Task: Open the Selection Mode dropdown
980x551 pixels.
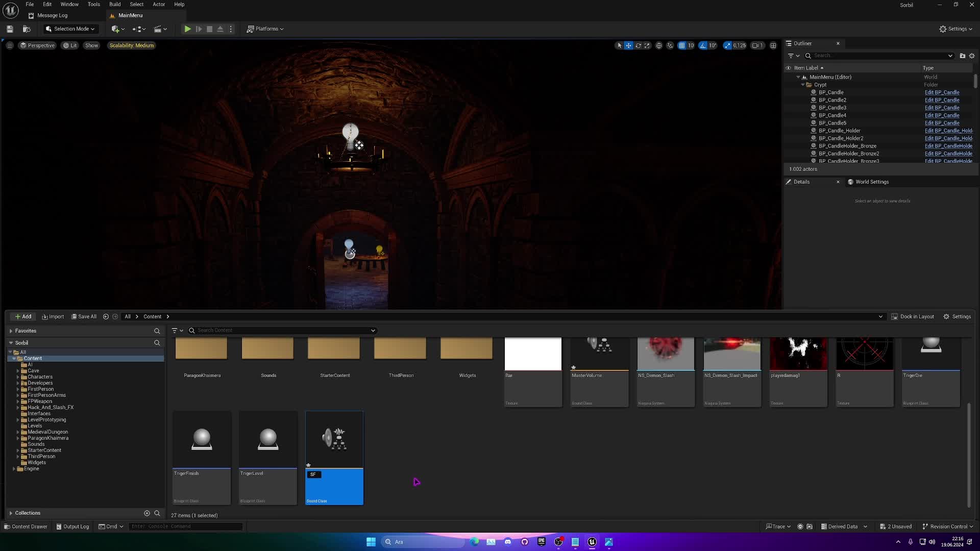Action: point(70,29)
